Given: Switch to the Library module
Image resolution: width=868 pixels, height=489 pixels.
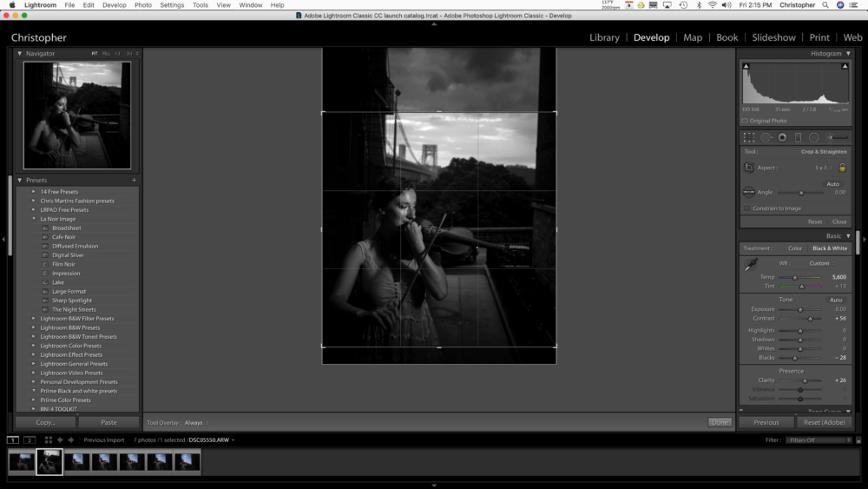Looking at the screenshot, I should tap(604, 37).
